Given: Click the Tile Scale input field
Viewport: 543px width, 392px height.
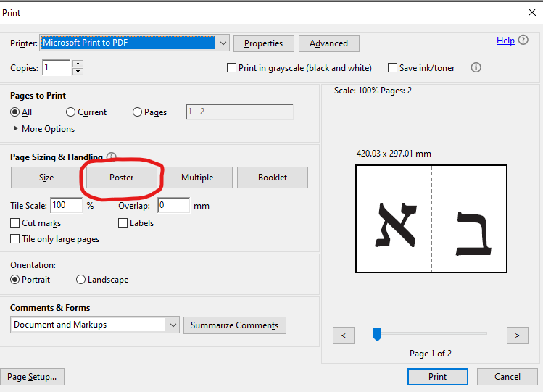Looking at the screenshot, I should (x=67, y=206).
